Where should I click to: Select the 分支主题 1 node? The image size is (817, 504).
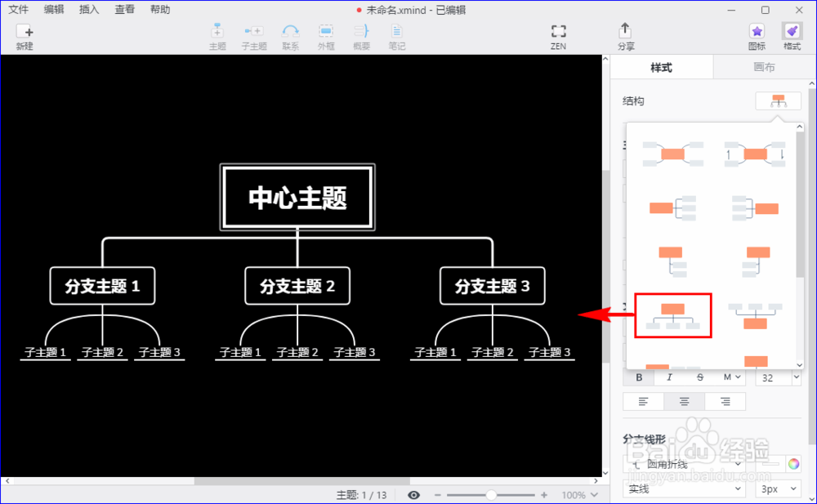pos(102,286)
